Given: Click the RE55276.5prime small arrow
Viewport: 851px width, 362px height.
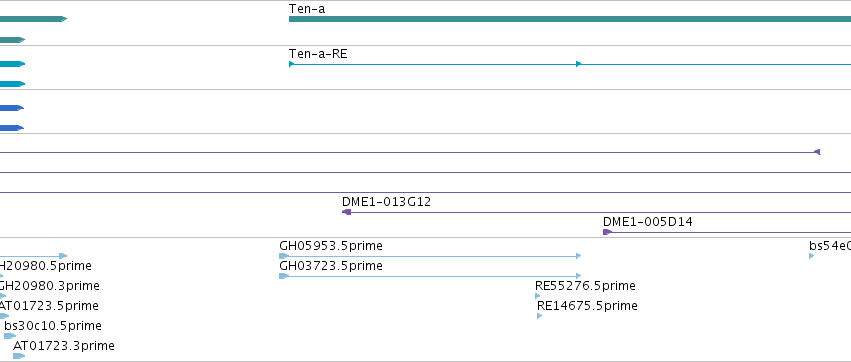Looking at the screenshot, I should click(x=537, y=296).
